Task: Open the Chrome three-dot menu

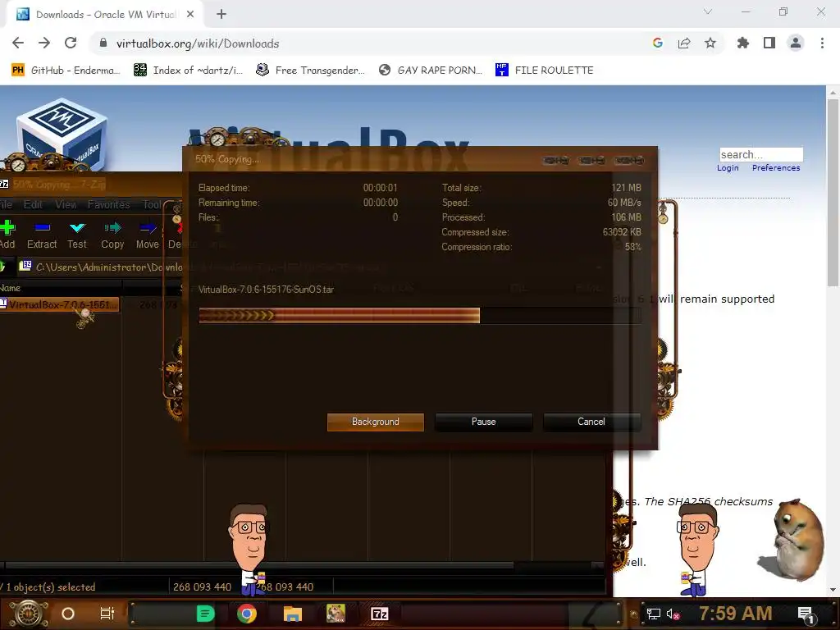Action: [x=822, y=43]
